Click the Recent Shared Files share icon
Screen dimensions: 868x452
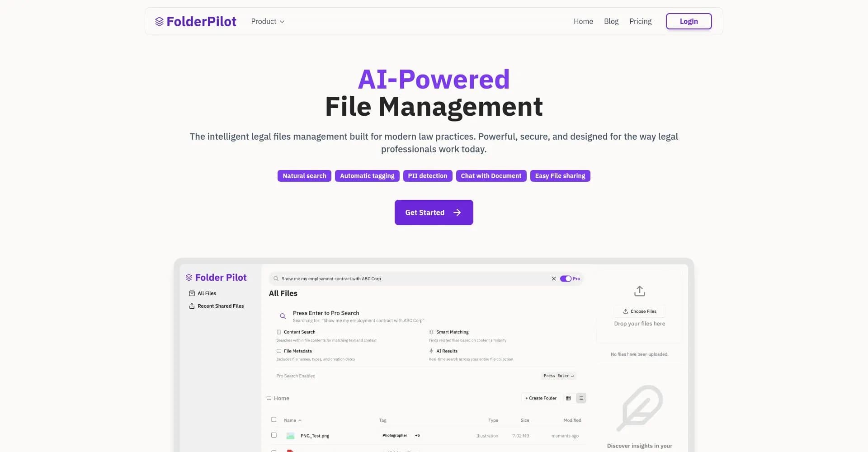click(x=192, y=306)
